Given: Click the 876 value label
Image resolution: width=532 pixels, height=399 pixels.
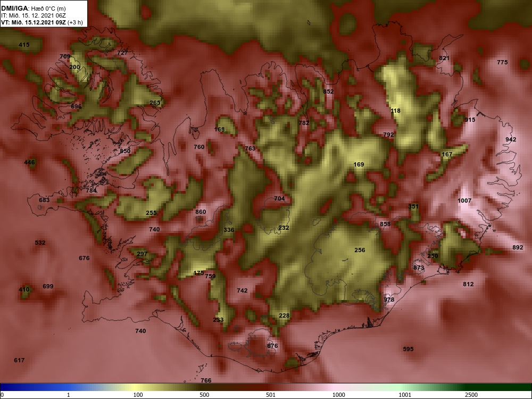Looking at the screenshot, I should pyautogui.click(x=272, y=346).
